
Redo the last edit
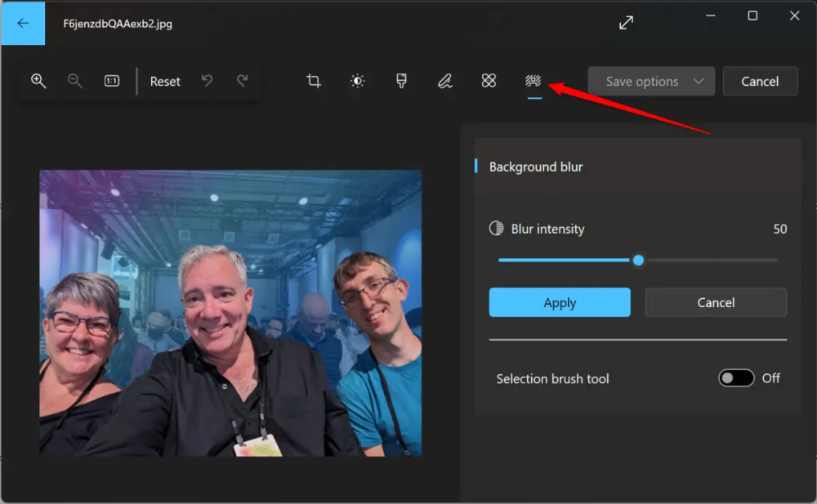pos(242,81)
